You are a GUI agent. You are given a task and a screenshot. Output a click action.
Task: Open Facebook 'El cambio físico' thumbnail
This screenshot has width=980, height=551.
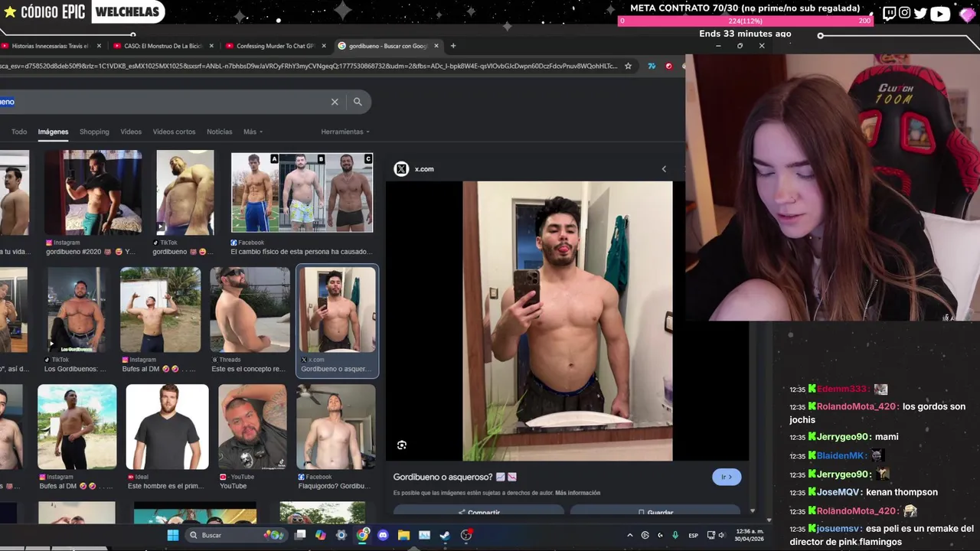tap(302, 193)
